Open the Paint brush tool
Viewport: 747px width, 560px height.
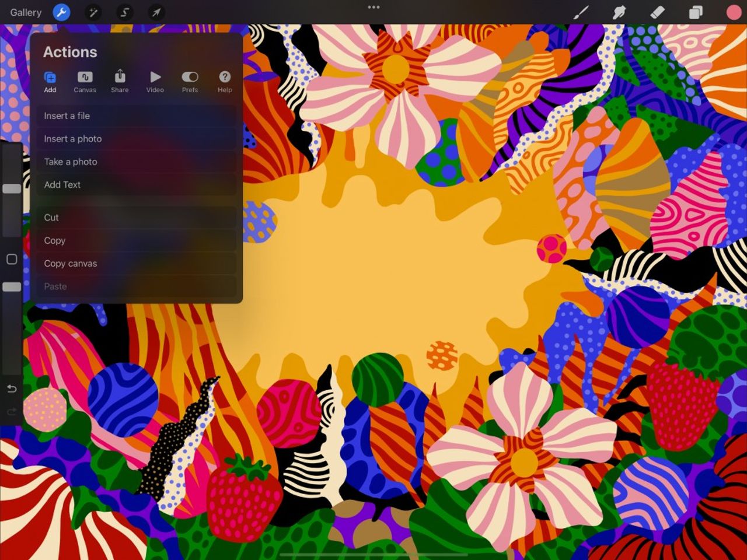click(x=581, y=12)
